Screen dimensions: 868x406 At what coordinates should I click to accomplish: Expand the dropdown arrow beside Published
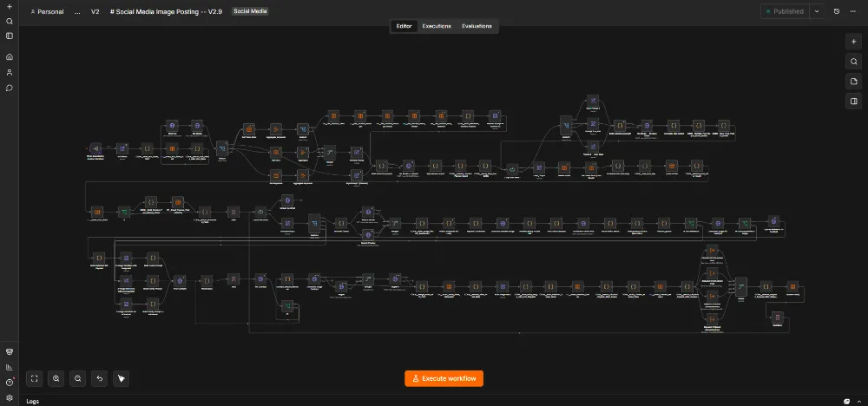tap(817, 11)
